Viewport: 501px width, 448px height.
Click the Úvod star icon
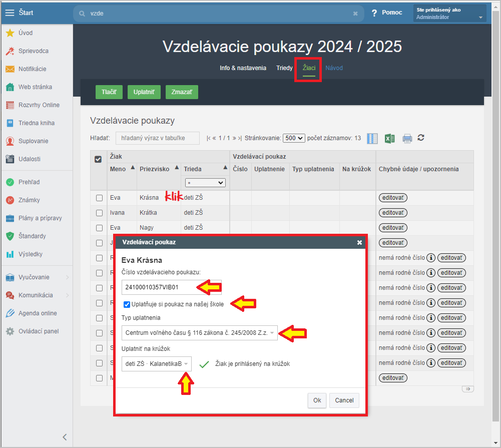click(x=10, y=33)
